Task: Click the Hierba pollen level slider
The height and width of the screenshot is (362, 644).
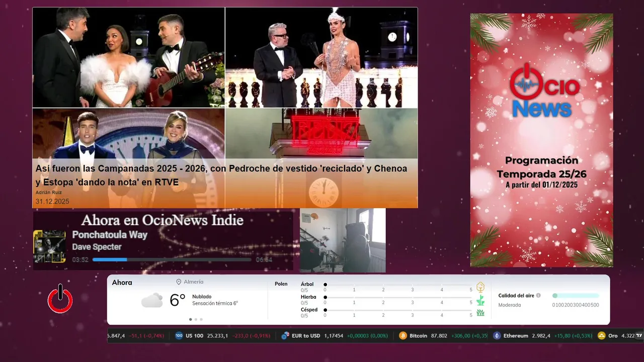Action: tap(398, 297)
